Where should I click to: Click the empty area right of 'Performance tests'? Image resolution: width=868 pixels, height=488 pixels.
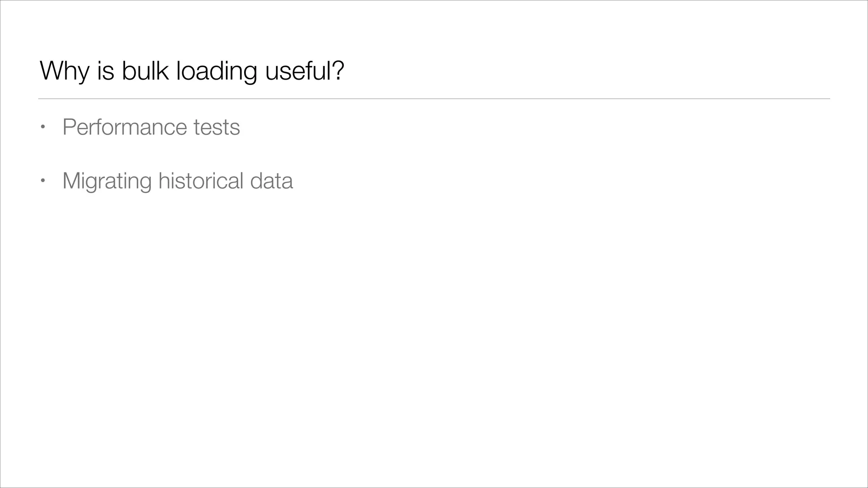pos(509,127)
